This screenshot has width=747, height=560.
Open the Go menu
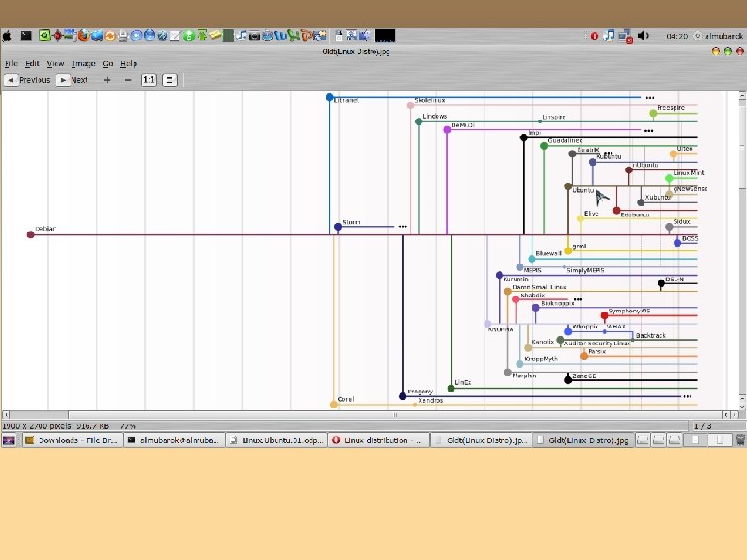108,63
